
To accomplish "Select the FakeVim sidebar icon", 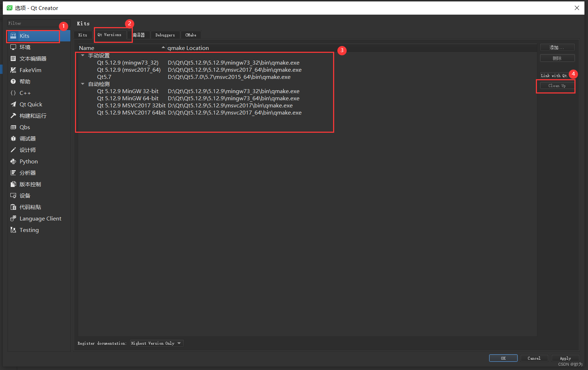I will pos(30,70).
